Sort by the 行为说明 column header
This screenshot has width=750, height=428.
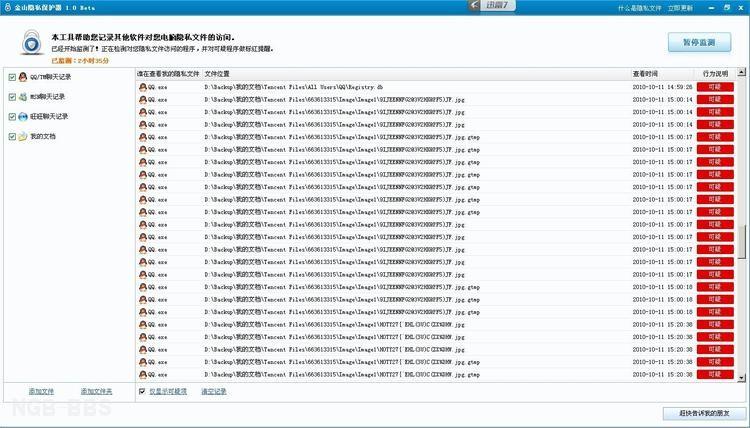(x=715, y=74)
